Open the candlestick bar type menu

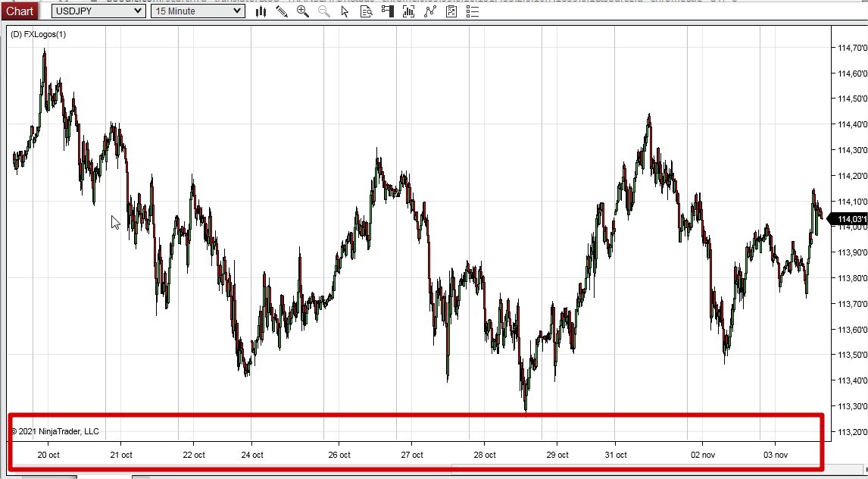pyautogui.click(x=261, y=11)
